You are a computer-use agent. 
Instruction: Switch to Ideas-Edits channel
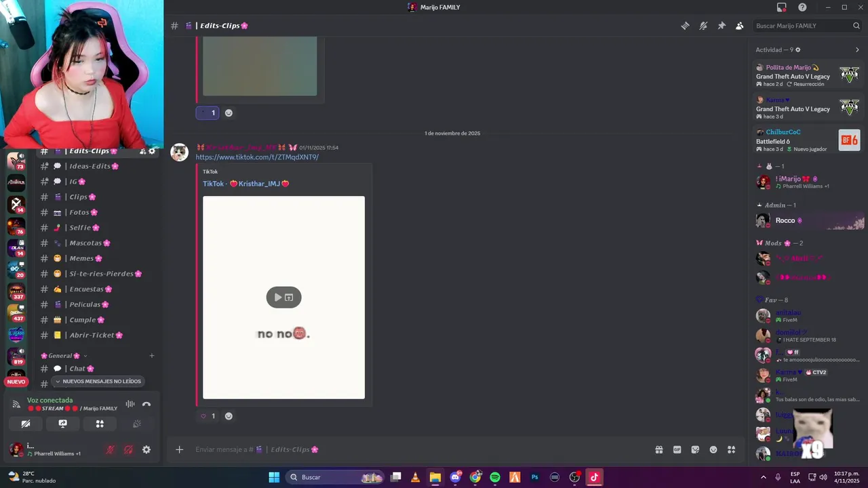point(98,166)
